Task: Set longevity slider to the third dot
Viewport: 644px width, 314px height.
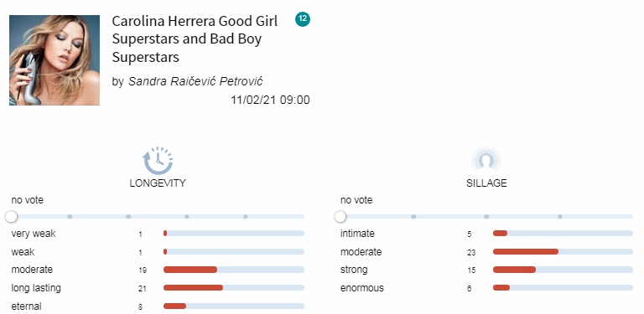Action: (187, 216)
